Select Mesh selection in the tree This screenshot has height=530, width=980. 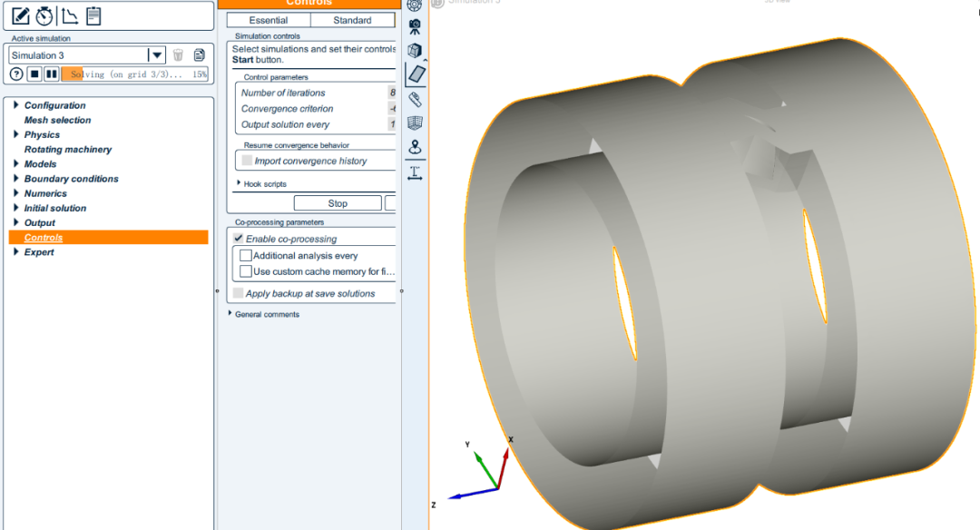click(x=57, y=120)
